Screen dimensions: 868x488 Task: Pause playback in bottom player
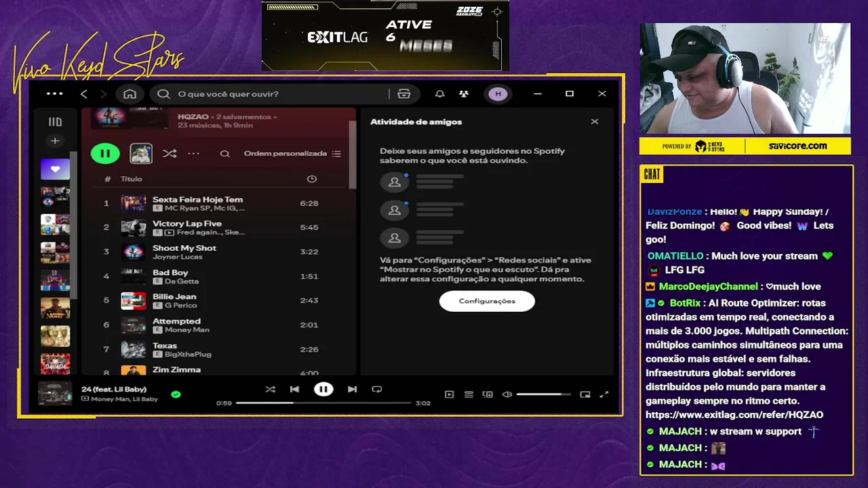point(323,389)
